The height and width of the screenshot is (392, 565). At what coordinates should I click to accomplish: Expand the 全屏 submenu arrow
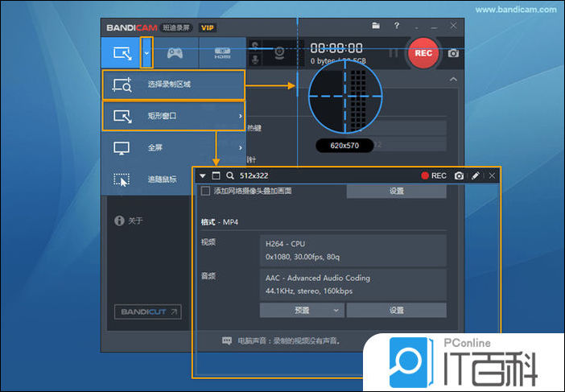click(241, 148)
